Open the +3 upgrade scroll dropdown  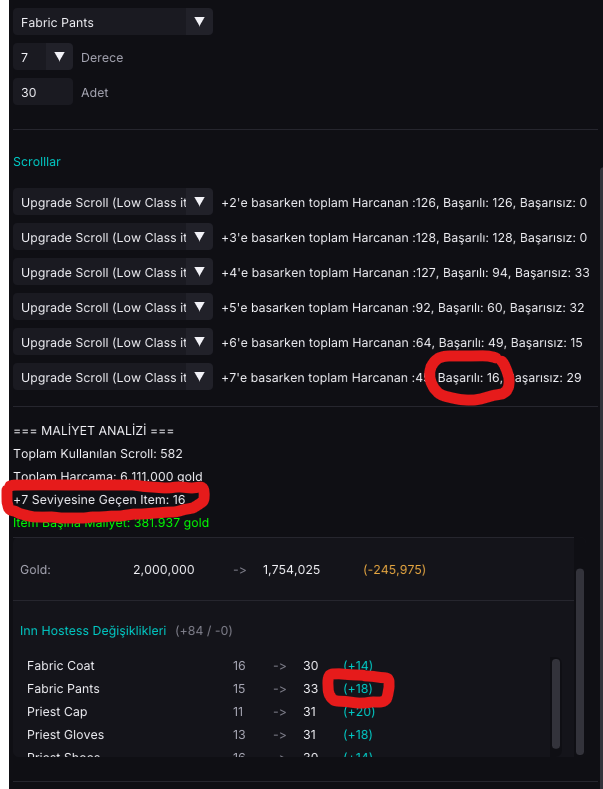[x=113, y=237]
